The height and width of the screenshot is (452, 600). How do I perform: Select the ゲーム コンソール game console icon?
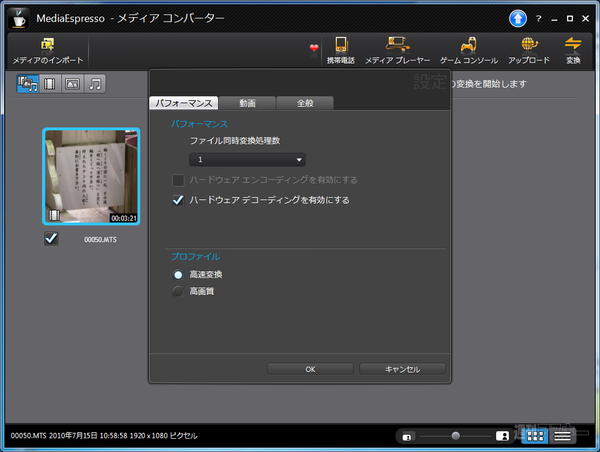pyautogui.click(x=465, y=45)
